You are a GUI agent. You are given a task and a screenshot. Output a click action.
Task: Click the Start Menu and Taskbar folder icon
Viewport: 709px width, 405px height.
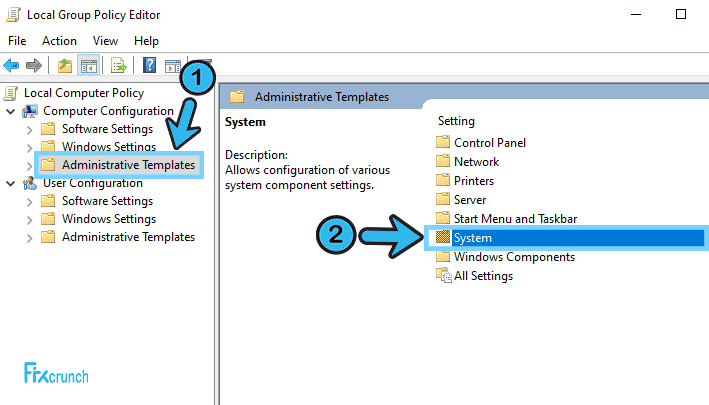pos(443,218)
